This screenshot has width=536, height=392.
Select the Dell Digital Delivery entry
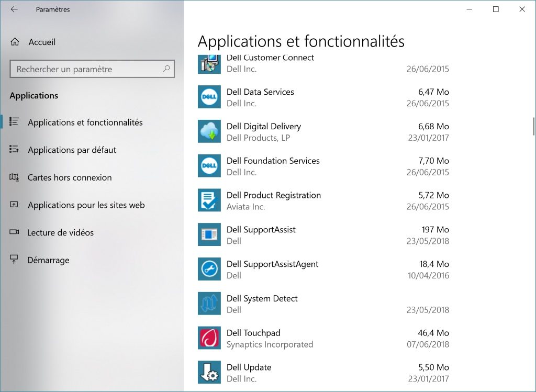point(323,131)
